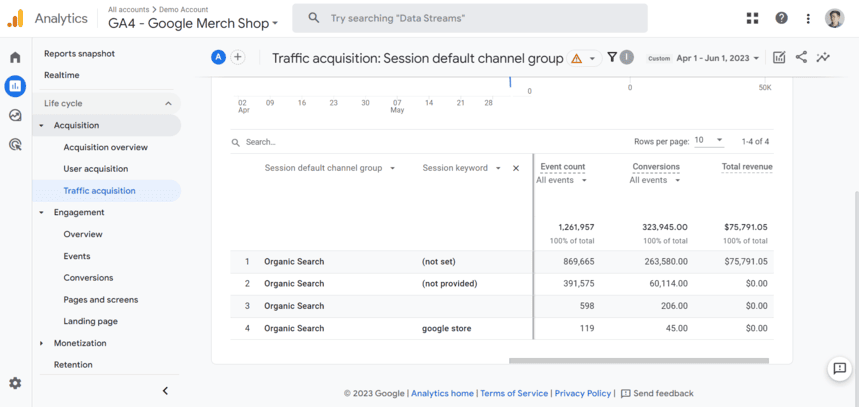This screenshot has width=859, height=407.
Task: Open Admin settings gear icon
Action: click(15, 383)
